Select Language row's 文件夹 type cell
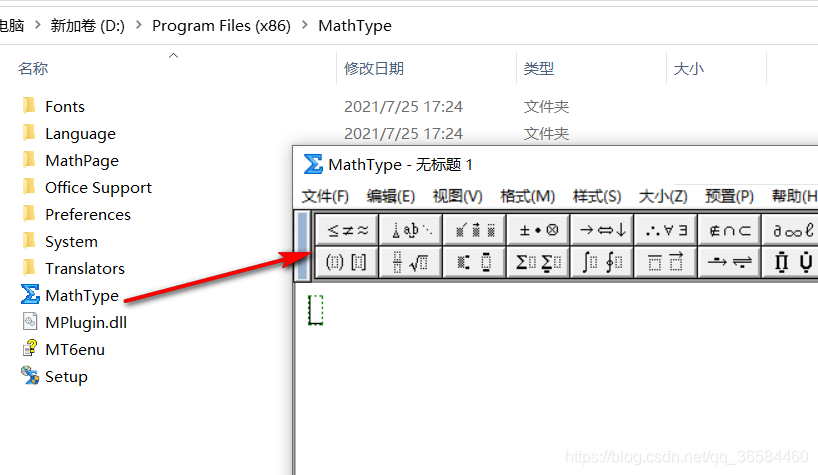 click(x=546, y=133)
